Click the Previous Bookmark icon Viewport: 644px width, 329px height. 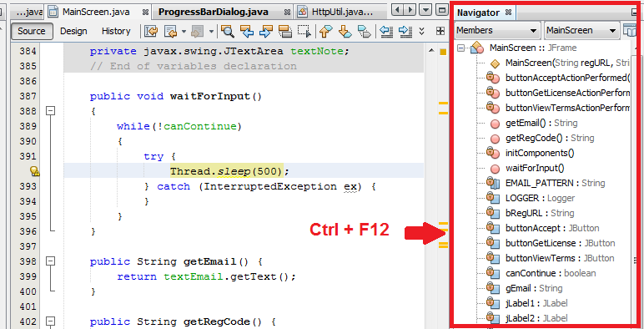point(325,31)
